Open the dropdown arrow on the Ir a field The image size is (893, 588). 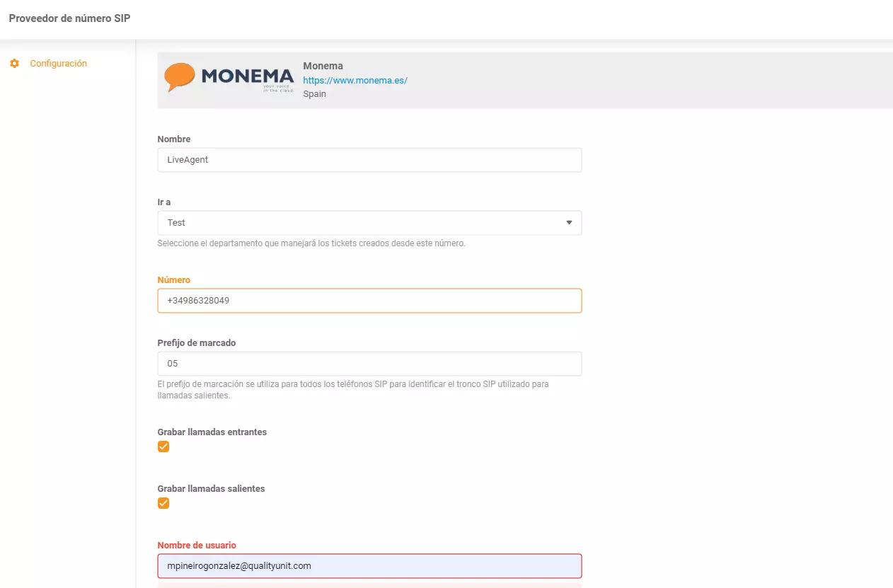pos(569,222)
